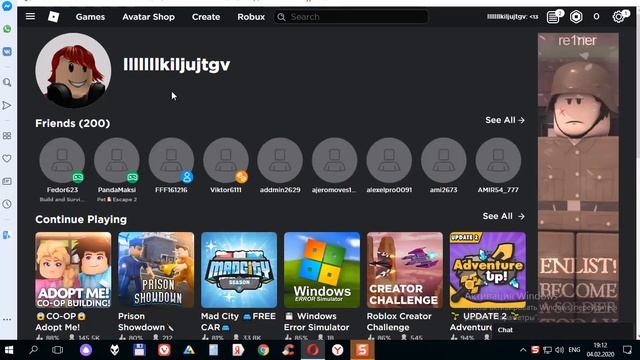Click studio status badge on Viktor6111
Viewport: 640px width, 360px height.
pyautogui.click(x=241, y=177)
